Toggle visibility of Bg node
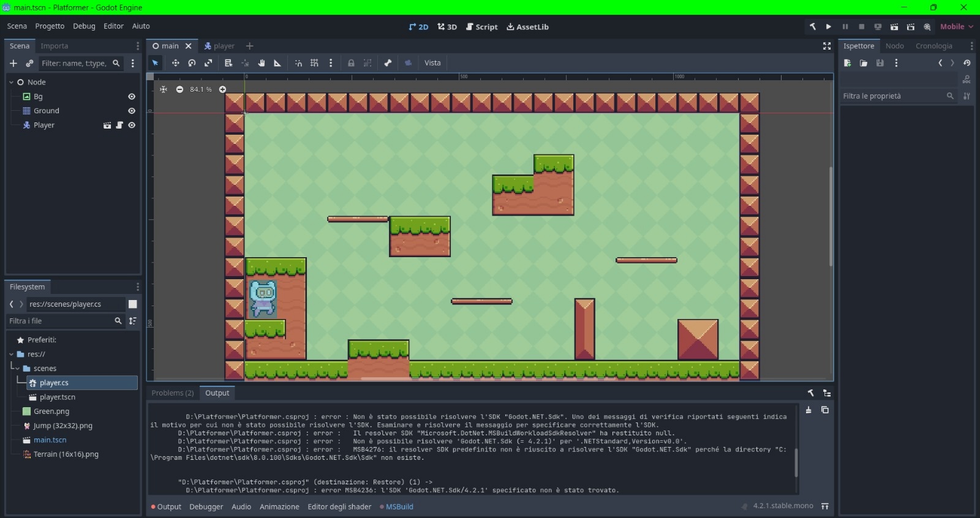The image size is (980, 518). click(132, 97)
